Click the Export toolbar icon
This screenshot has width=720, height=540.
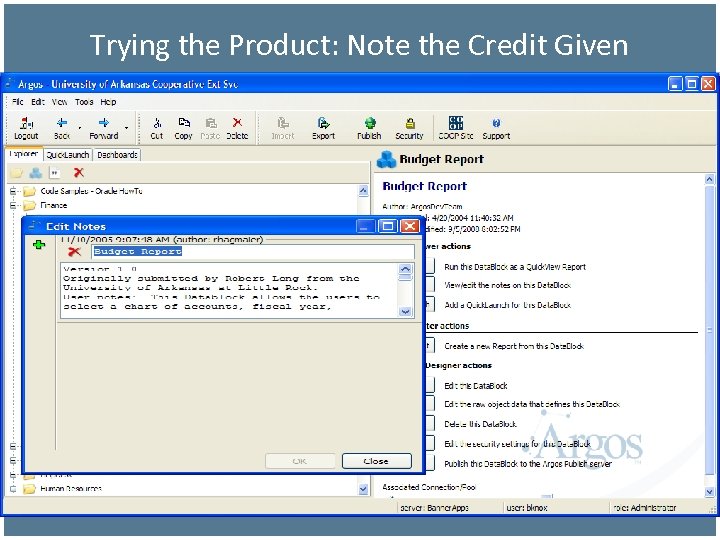pyautogui.click(x=323, y=123)
